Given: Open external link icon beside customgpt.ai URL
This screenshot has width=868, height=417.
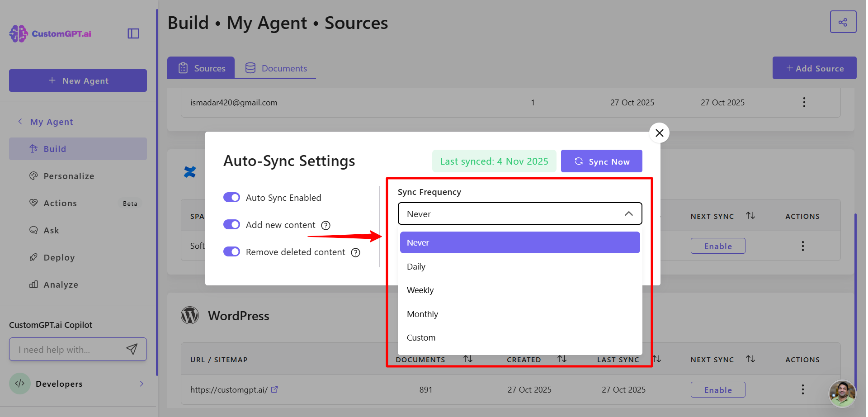Looking at the screenshot, I should [x=274, y=389].
